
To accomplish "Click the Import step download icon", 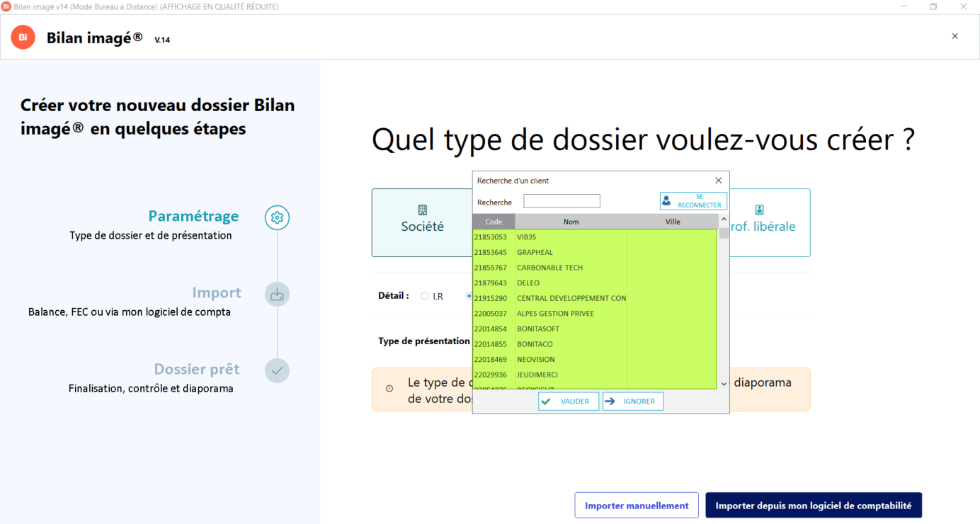I will [x=277, y=294].
